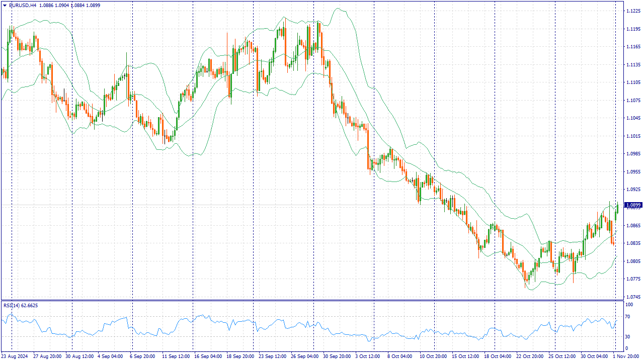
Task: Click the latest green candle at right edge
Action: pos(616,212)
